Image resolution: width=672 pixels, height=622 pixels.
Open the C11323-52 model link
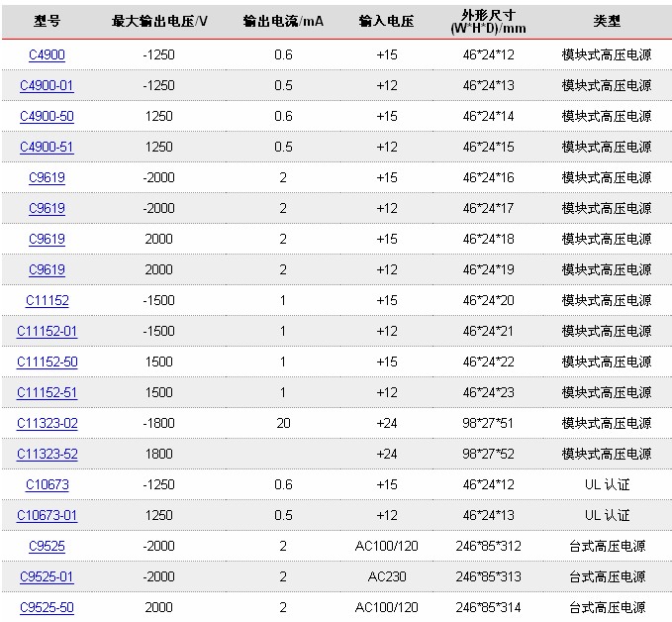[47, 454]
